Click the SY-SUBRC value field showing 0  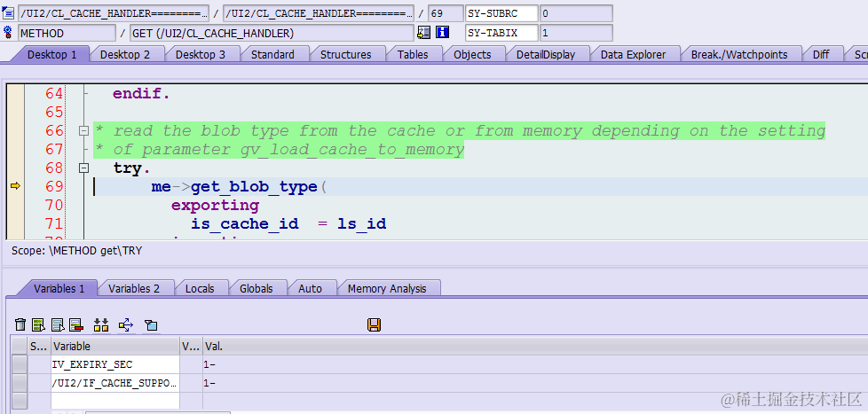coord(576,12)
